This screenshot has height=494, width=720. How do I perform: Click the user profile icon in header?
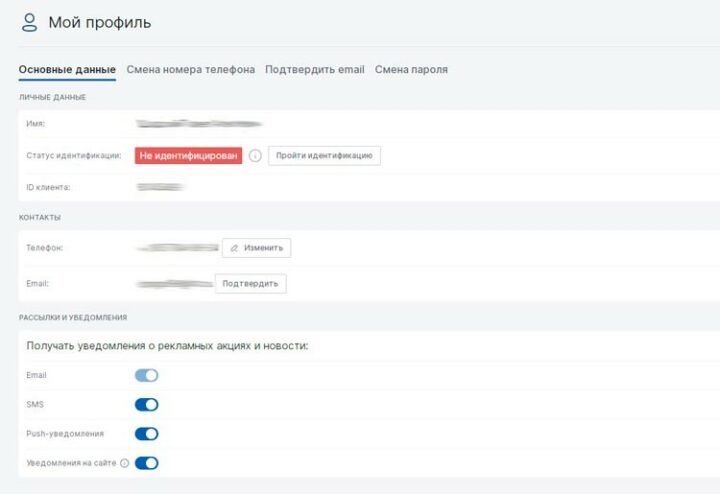[x=30, y=22]
